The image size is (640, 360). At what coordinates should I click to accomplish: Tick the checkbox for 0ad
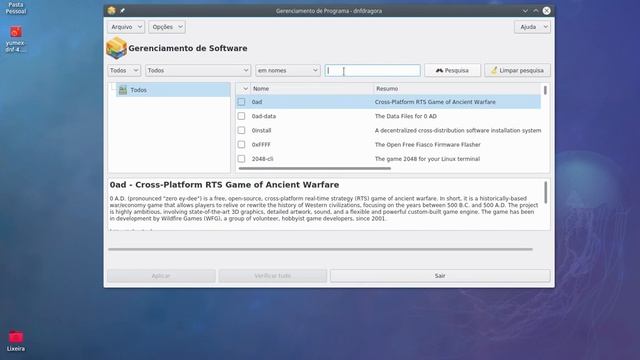[241, 102]
